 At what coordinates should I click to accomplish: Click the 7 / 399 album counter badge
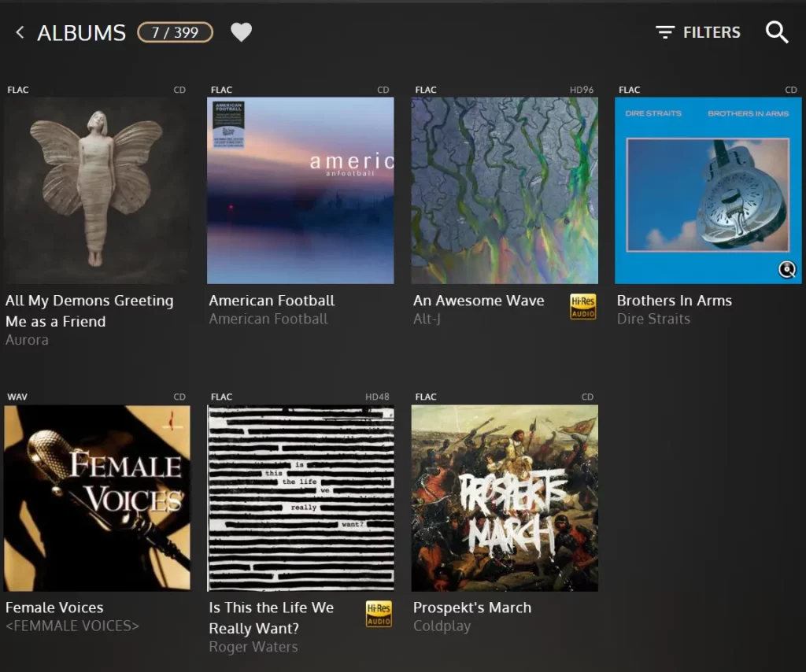[176, 32]
